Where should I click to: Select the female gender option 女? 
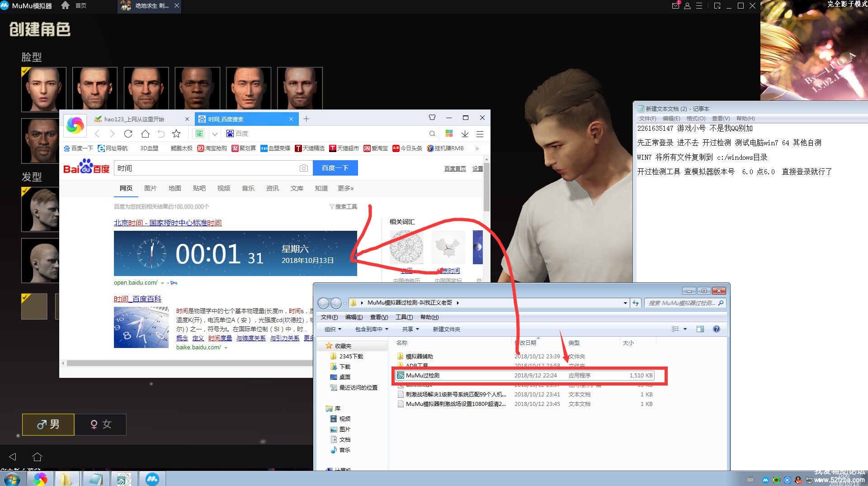pos(100,424)
